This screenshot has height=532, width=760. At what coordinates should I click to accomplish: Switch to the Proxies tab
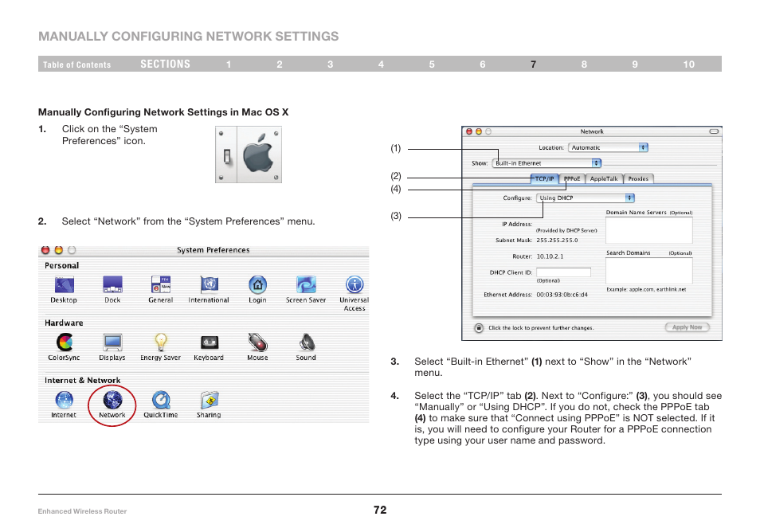pos(638,178)
